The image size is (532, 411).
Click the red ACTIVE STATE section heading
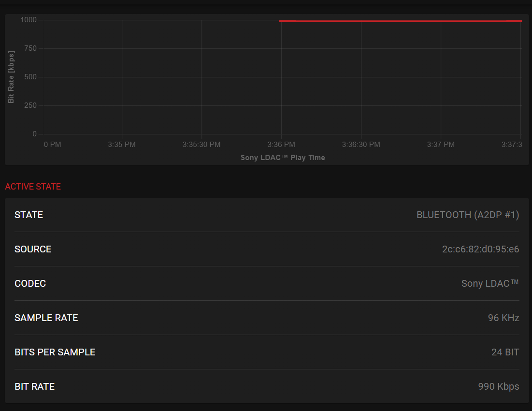(33, 187)
